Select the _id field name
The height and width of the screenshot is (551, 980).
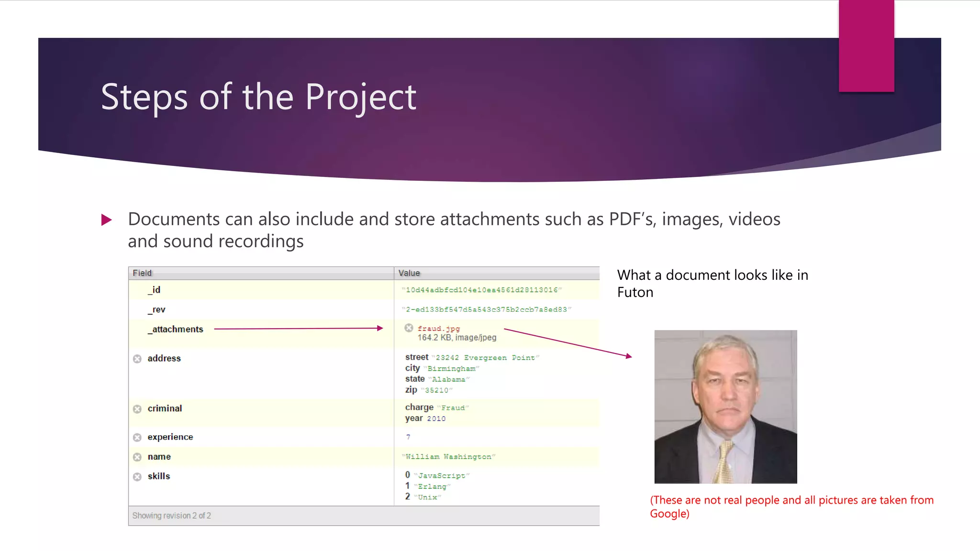pos(154,290)
